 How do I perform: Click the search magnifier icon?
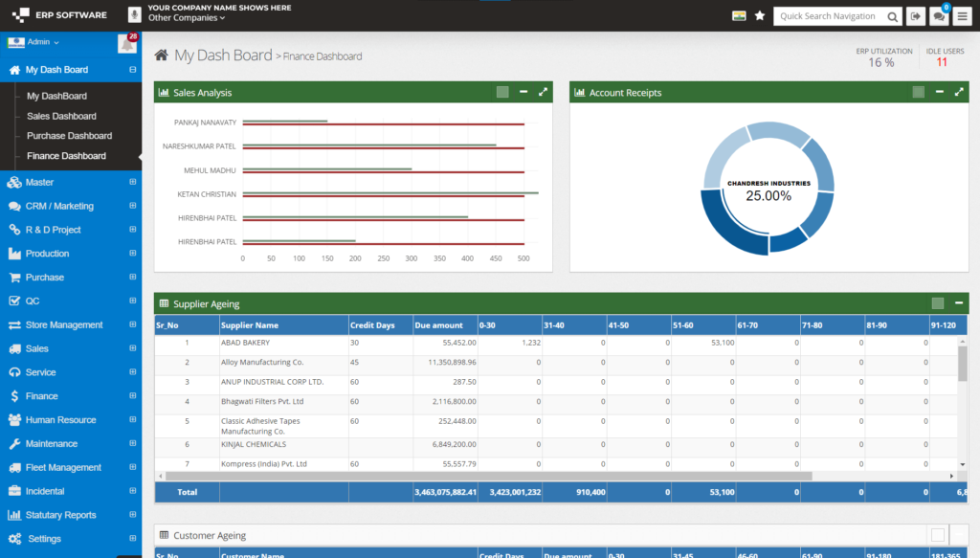click(892, 16)
